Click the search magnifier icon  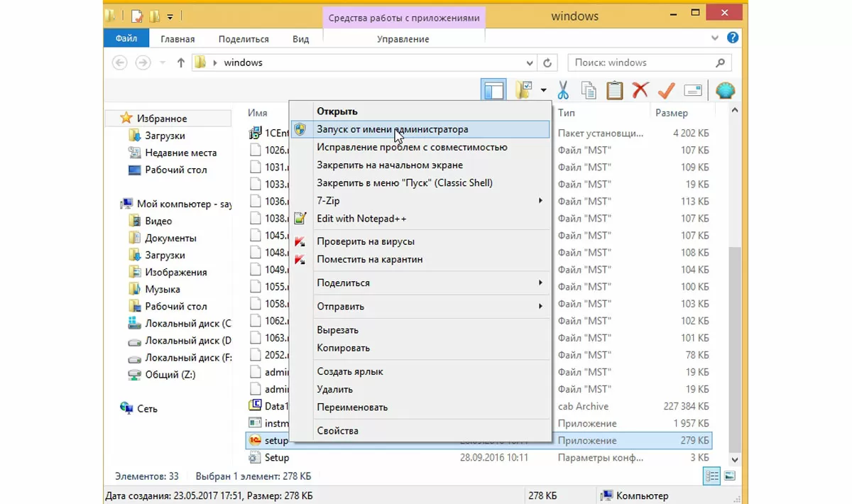click(721, 62)
